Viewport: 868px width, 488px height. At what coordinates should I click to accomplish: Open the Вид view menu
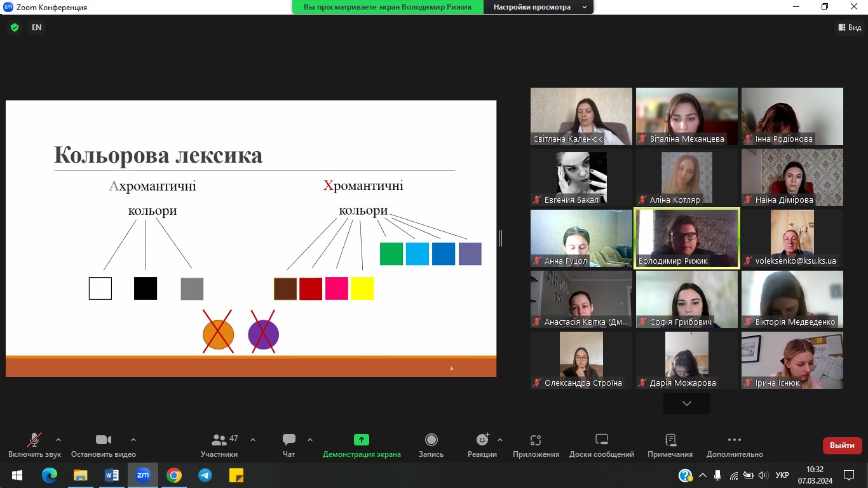tap(849, 27)
